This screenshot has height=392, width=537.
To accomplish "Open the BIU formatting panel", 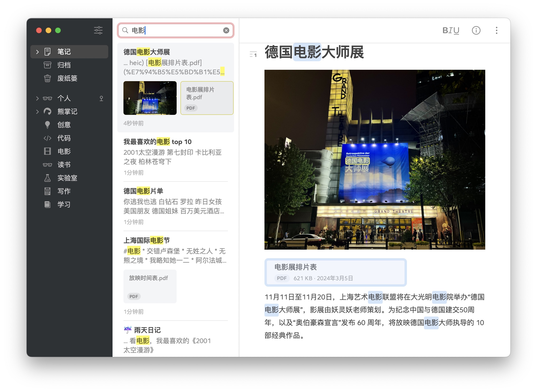I will (x=451, y=30).
